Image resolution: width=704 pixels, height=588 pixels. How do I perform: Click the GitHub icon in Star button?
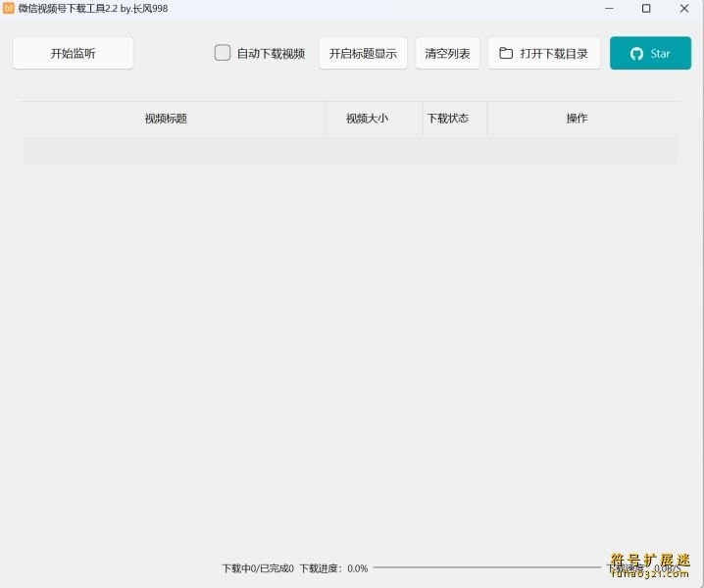coord(636,54)
